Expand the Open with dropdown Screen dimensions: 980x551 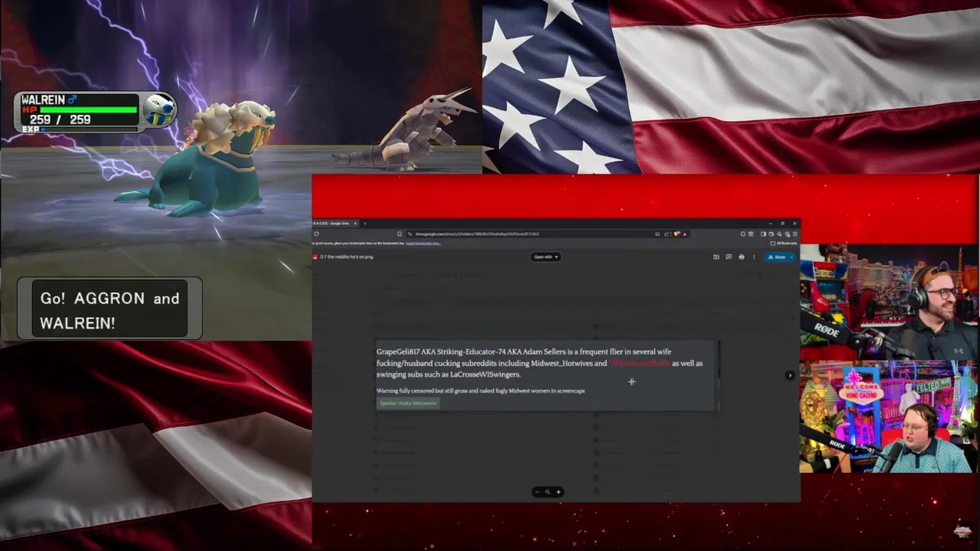(546, 257)
